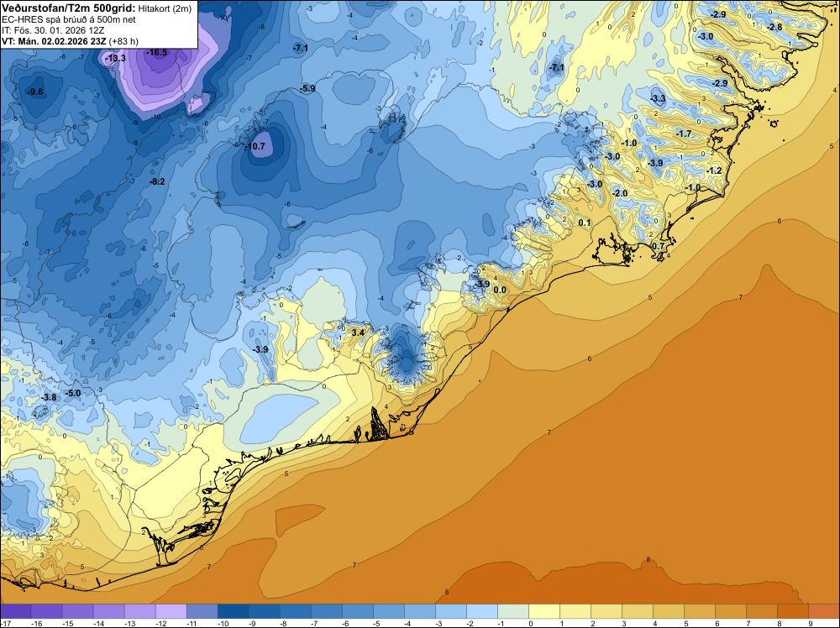Click the -10.7 temperature label
Screen dimensions: 840x628
pos(255,146)
